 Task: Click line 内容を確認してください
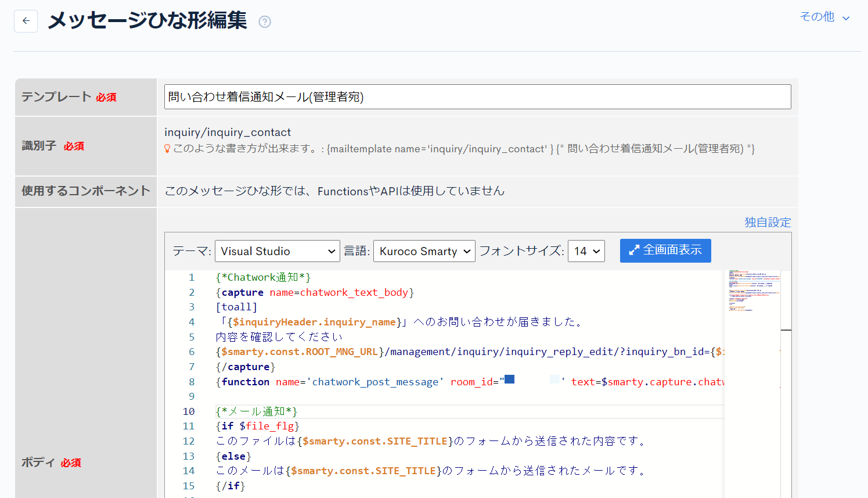pos(279,337)
